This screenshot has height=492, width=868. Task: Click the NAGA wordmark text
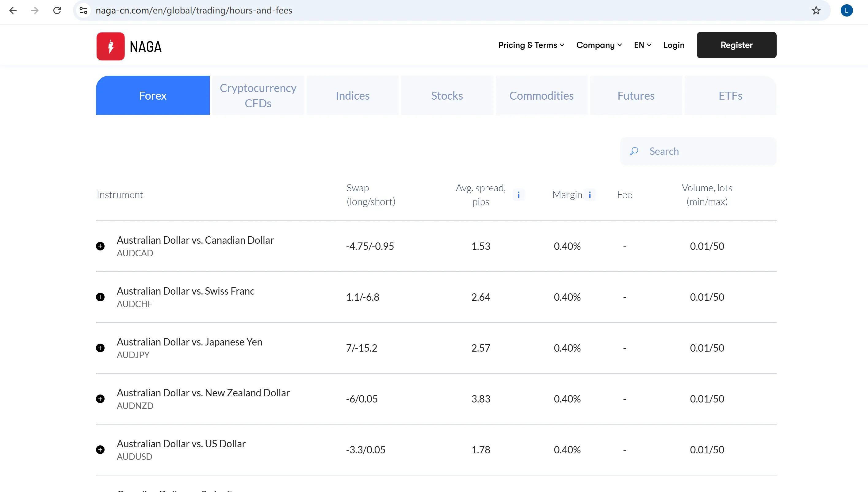(x=146, y=47)
